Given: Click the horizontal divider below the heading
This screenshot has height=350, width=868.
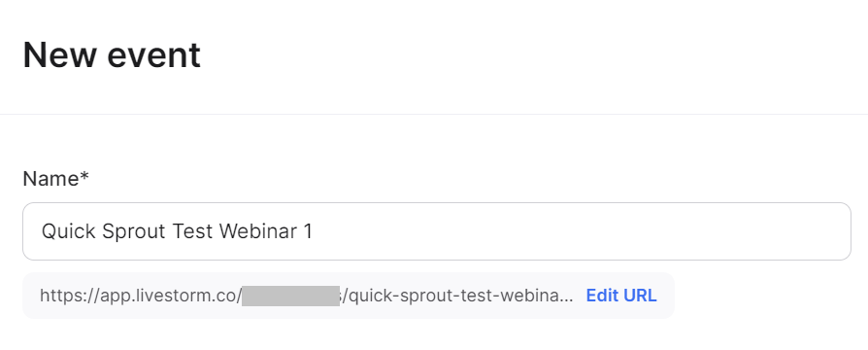Looking at the screenshot, I should (x=434, y=115).
